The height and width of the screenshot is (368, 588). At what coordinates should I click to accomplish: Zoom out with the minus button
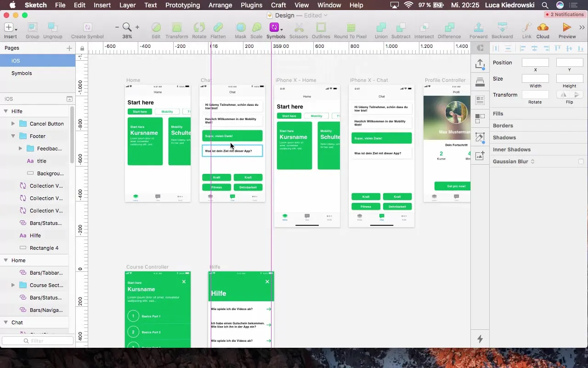pyautogui.click(x=117, y=28)
